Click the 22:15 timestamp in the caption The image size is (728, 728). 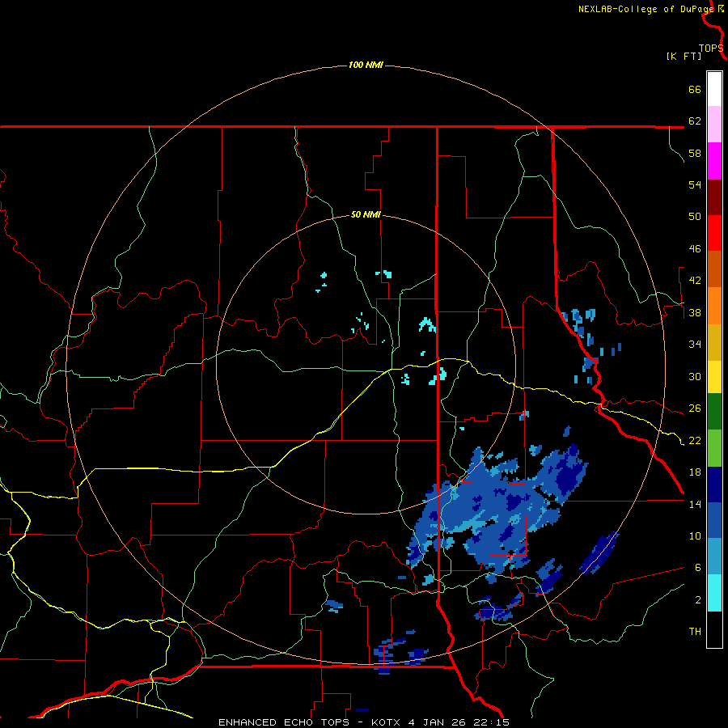[x=492, y=722]
